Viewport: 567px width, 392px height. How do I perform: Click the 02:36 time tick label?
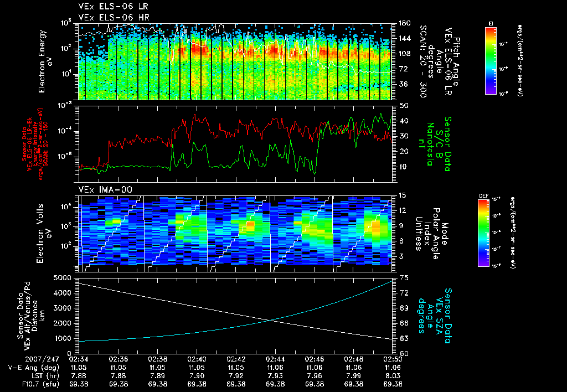coord(118,359)
